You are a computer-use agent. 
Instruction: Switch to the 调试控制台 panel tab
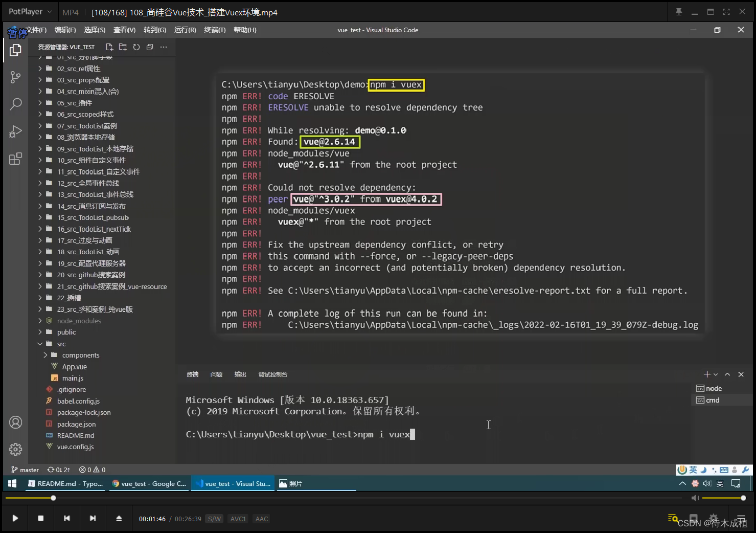(273, 374)
